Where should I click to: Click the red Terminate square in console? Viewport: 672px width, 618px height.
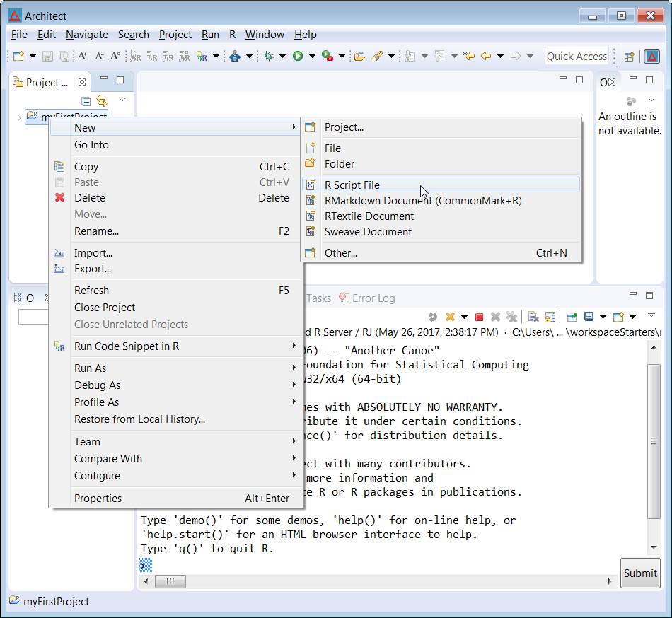pos(479,317)
